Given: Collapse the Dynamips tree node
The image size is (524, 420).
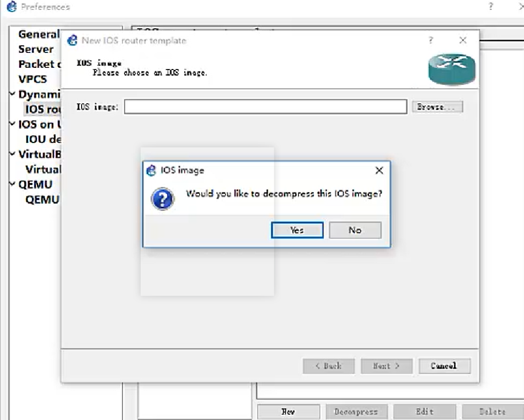Looking at the screenshot, I should click(x=12, y=94).
